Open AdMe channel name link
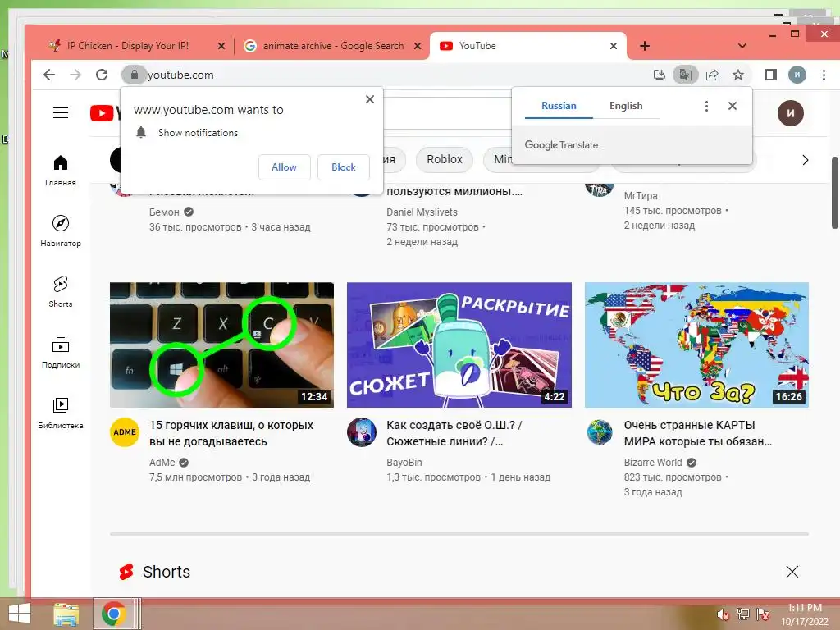 pos(162,463)
